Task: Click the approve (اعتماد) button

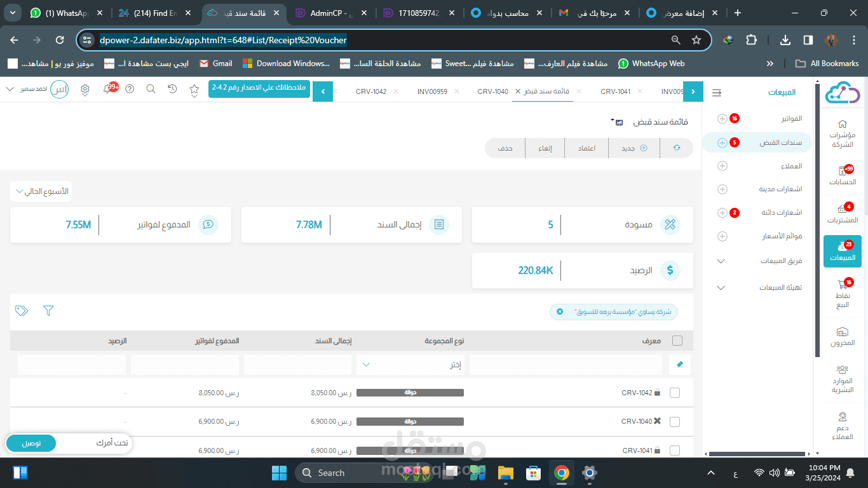Action: tap(587, 148)
